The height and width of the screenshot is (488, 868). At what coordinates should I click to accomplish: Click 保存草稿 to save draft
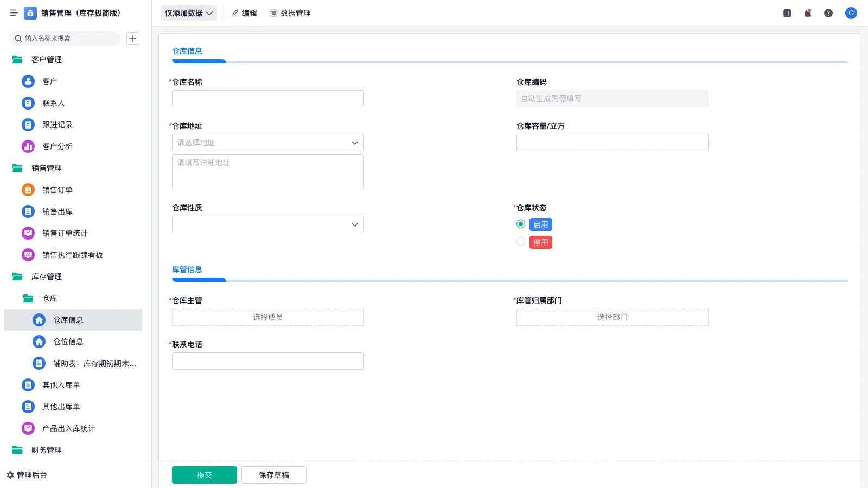pyautogui.click(x=273, y=474)
